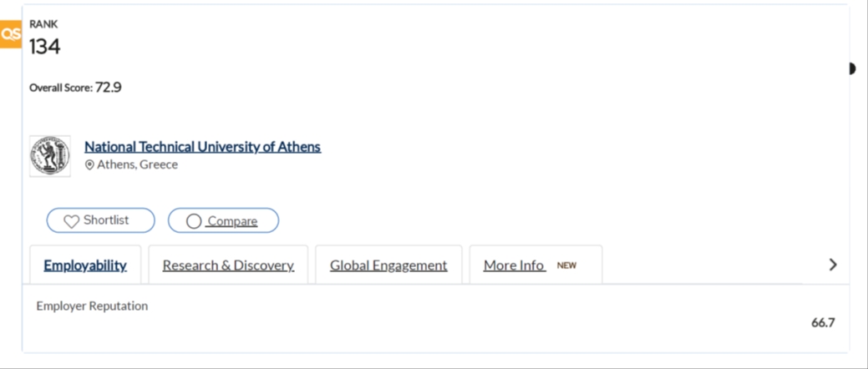The width and height of the screenshot is (868, 369).
Task: Open National Technical University of Athens link
Action: pyautogui.click(x=202, y=147)
